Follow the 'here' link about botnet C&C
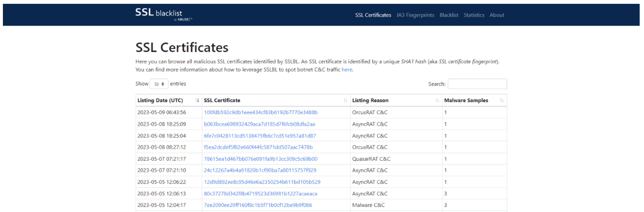The height and width of the screenshot is (212, 644). click(x=347, y=70)
